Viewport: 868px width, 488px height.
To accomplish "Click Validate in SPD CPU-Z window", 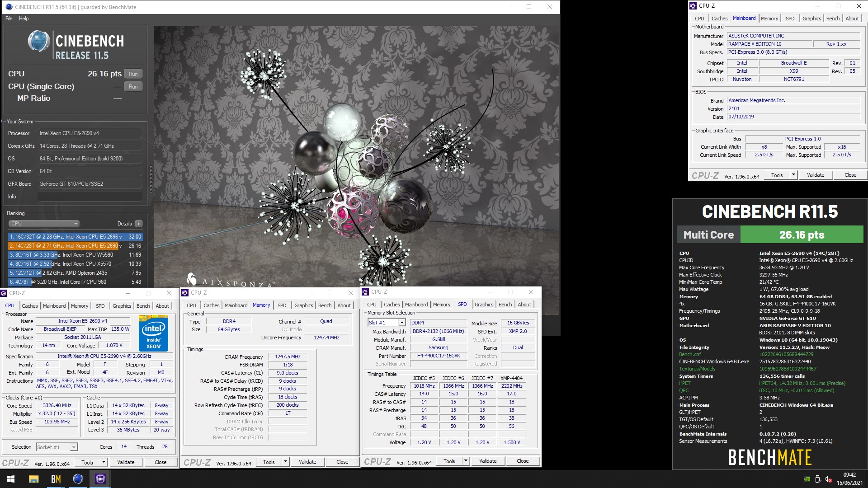I will pyautogui.click(x=488, y=461).
